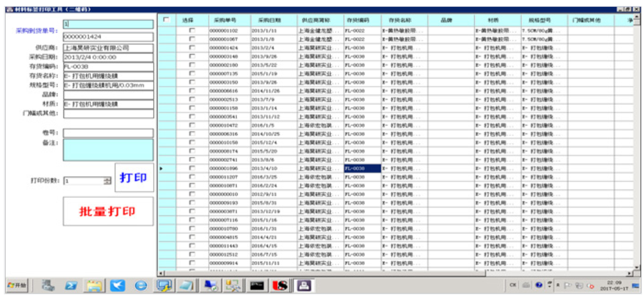Screen dimensions: 644x295
Task: Tick checkbox for purchase order 0000001424
Action: [x=192, y=48]
